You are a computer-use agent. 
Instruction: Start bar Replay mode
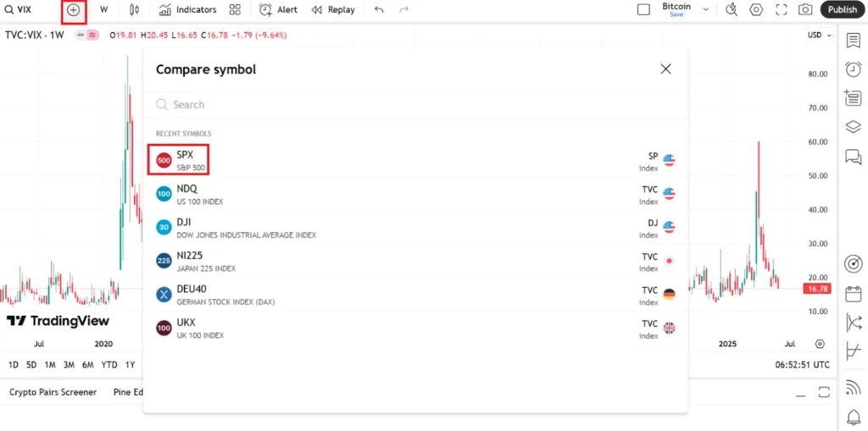[332, 10]
